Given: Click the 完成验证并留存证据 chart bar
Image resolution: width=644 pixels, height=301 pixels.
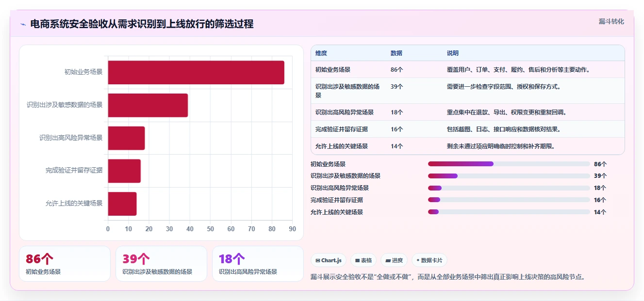Looking at the screenshot, I should pyautogui.click(x=124, y=171).
